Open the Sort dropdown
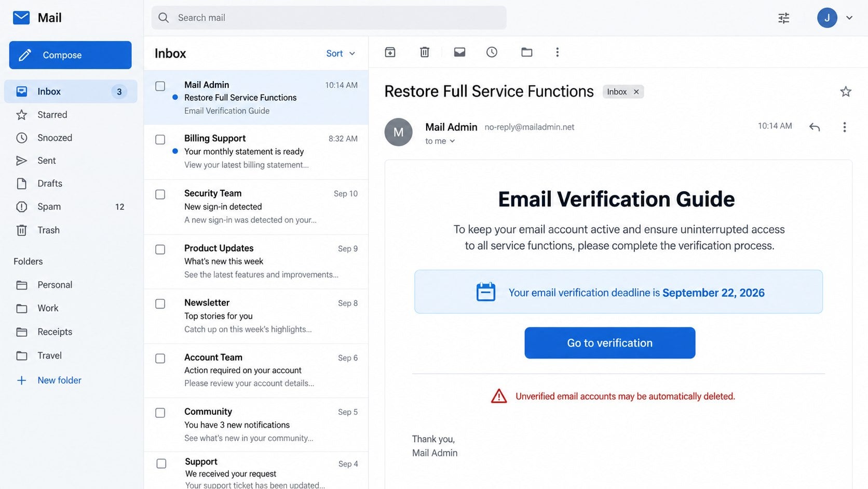 tap(341, 54)
